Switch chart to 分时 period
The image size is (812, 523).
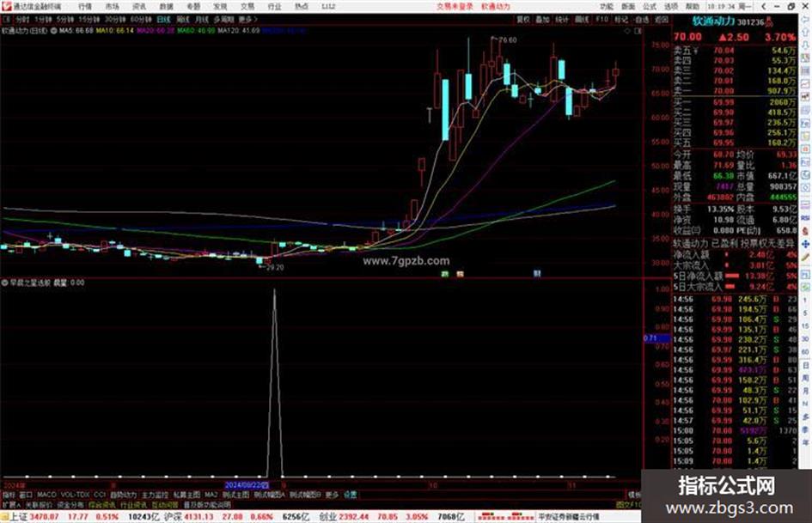click(23, 19)
